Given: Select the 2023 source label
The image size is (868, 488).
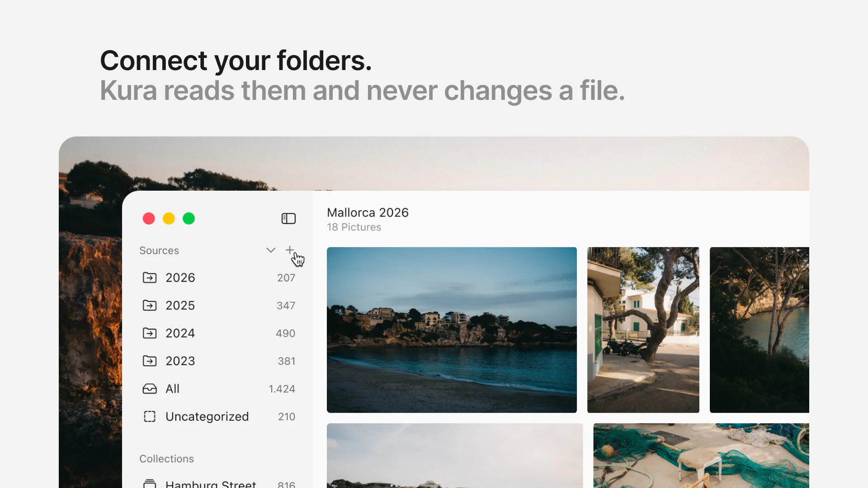Looking at the screenshot, I should click(180, 361).
